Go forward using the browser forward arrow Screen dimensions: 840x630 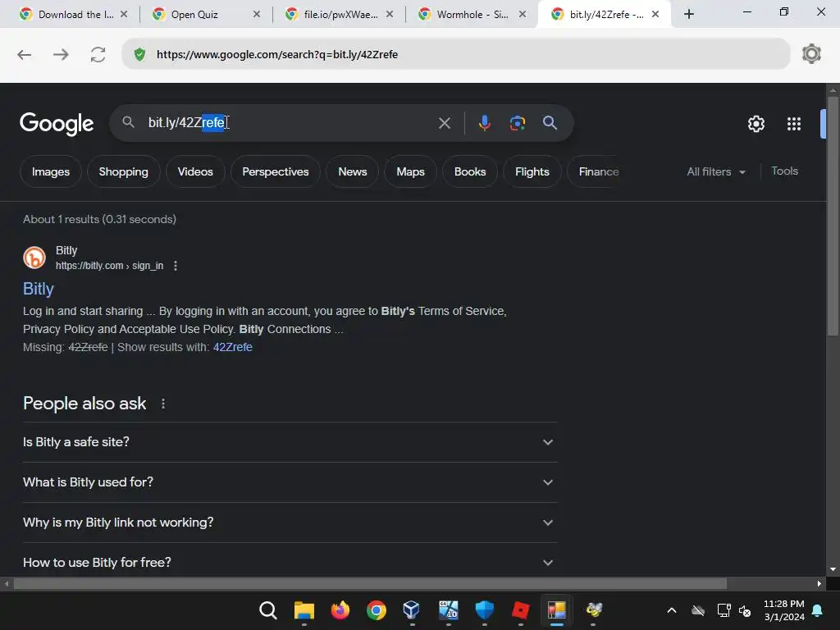coord(61,55)
